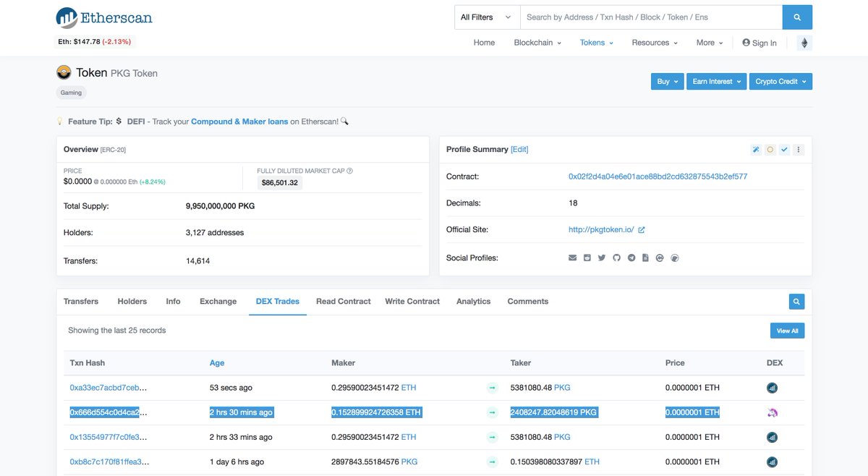The image size is (868, 476).
Task: Click DEX icon for the 53 secs ago trade
Action: tap(772, 388)
